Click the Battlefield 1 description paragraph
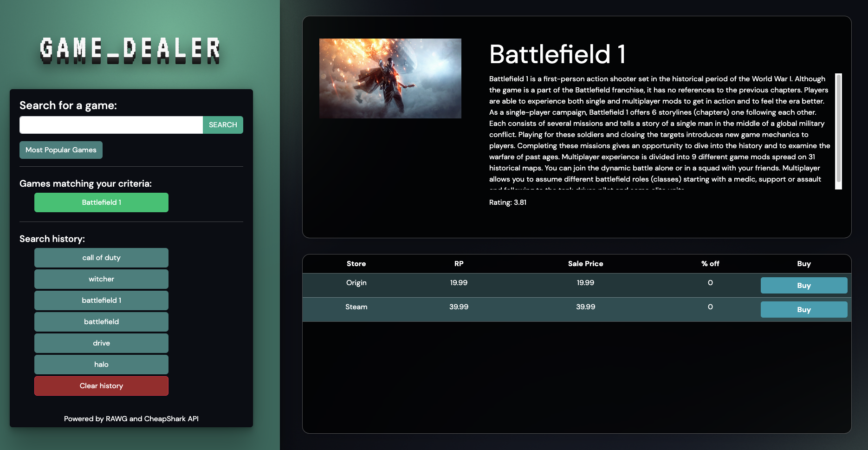 [x=660, y=131]
